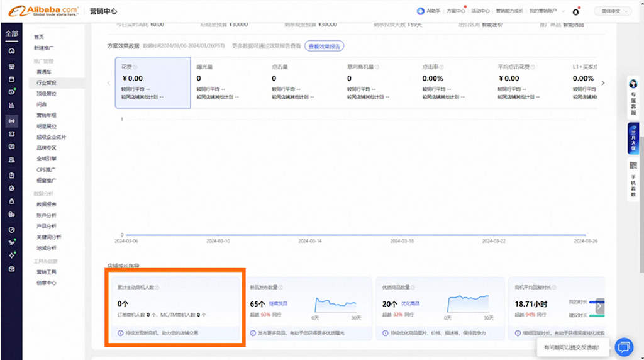644x360 pixels.
Task: Follow the 优化商品 link
Action: 410,304
